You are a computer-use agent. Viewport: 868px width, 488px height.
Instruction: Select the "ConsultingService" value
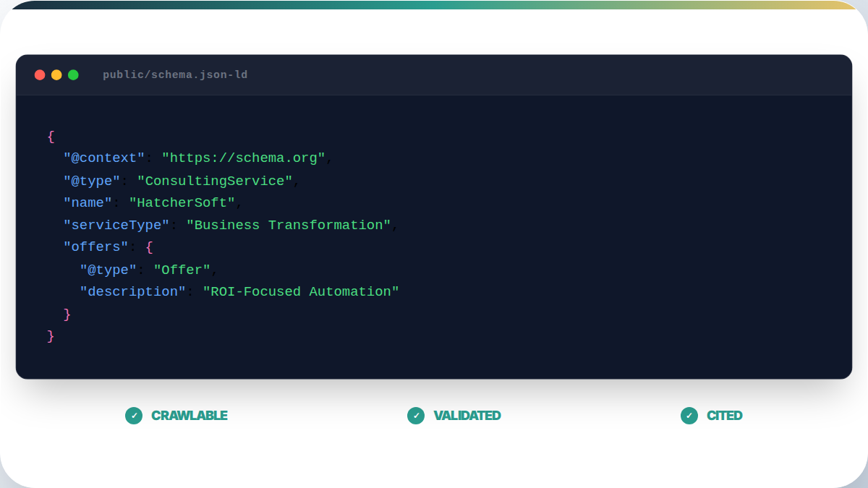(215, 181)
